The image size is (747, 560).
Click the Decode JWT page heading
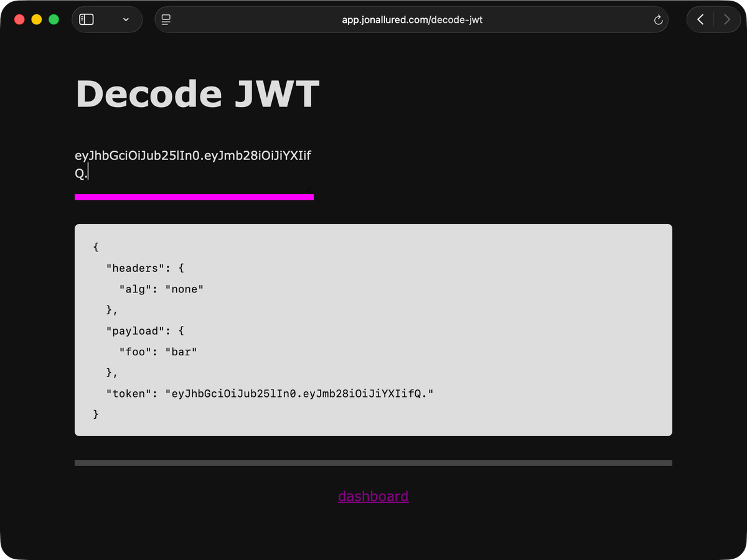click(x=197, y=94)
